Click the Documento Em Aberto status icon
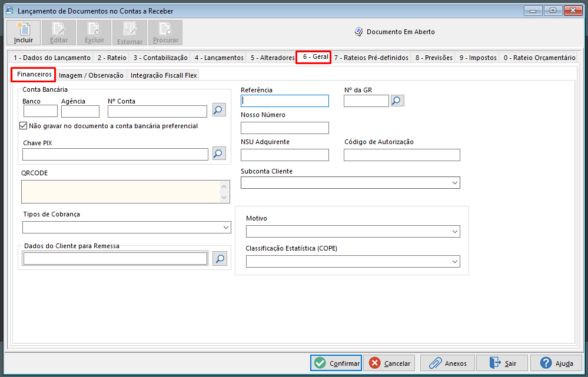Screen dimensions: 588x377 359,32
